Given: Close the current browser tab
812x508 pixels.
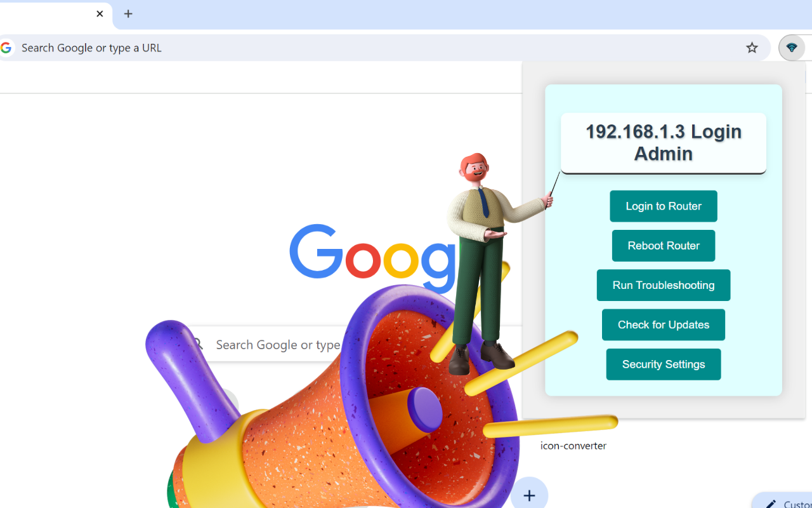Looking at the screenshot, I should (x=100, y=13).
